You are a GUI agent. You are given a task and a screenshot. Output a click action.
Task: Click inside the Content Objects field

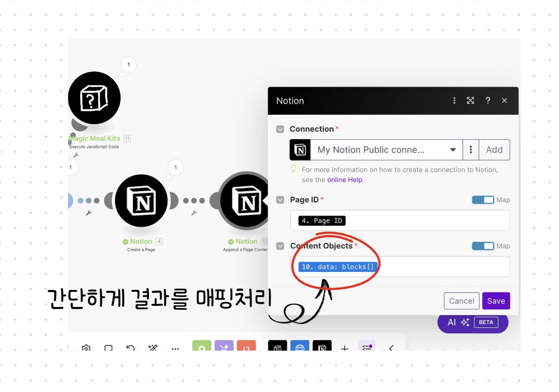pyautogui.click(x=400, y=267)
